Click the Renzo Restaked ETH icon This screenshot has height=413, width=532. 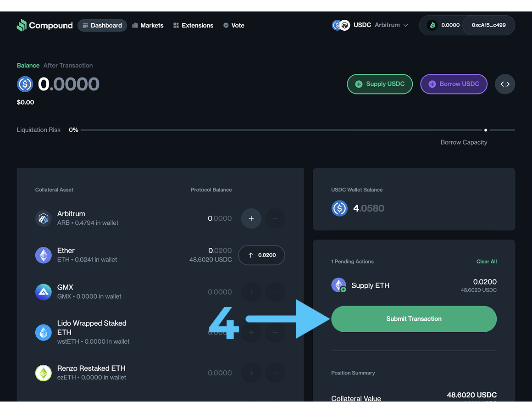[44, 373]
